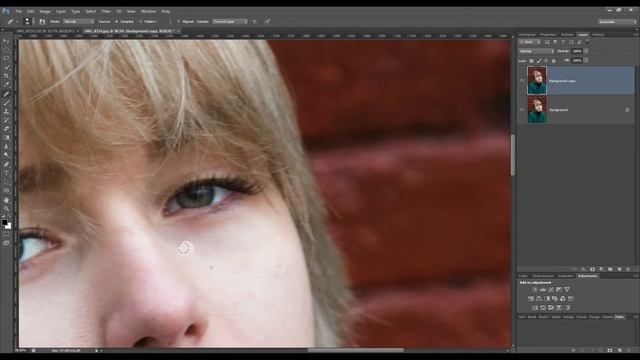Select the Gradient tool
Viewport: 640px width, 360px height.
point(6,138)
